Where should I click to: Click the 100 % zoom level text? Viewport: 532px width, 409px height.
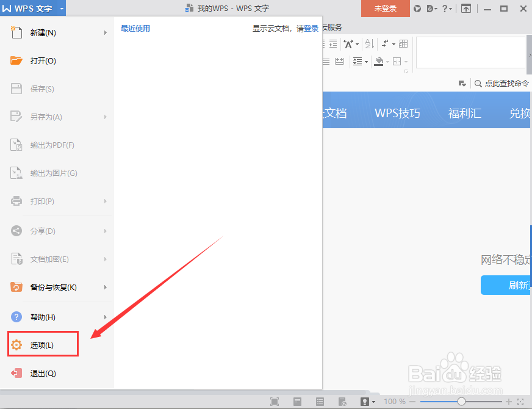point(395,402)
